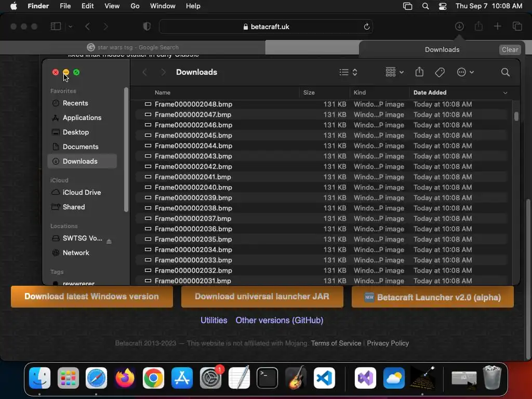Viewport: 532px width, 399px height.
Task: Switch to star wars tsg Safari tab
Action: [132, 47]
